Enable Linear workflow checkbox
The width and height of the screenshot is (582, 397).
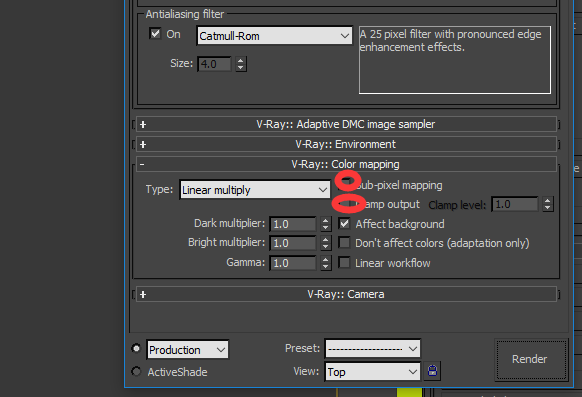coord(344,263)
